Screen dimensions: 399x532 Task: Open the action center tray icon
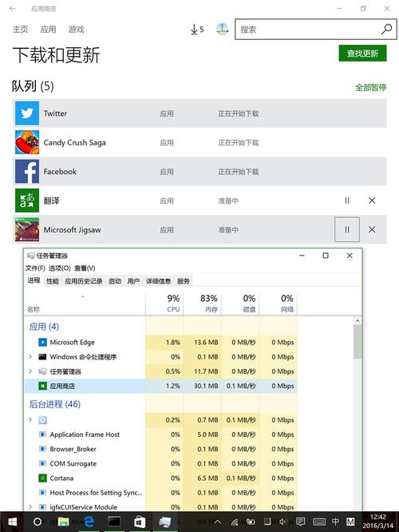pyautogui.click(x=301, y=522)
